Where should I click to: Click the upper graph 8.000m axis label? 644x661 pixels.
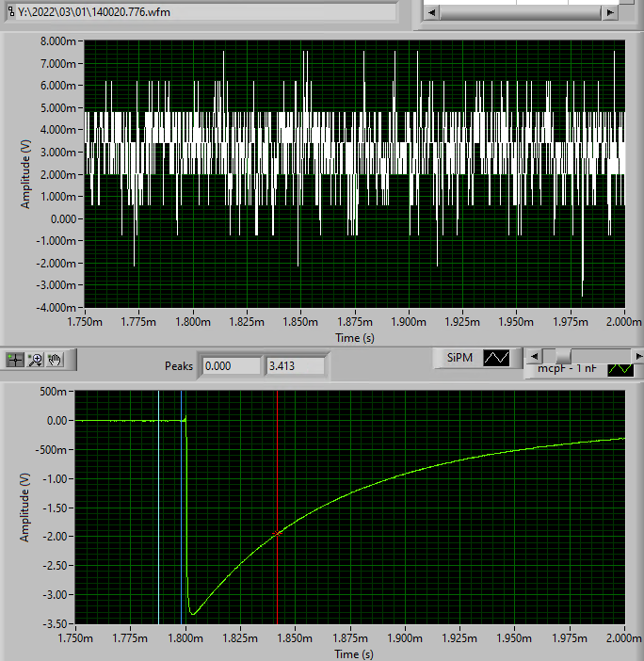[x=58, y=41]
